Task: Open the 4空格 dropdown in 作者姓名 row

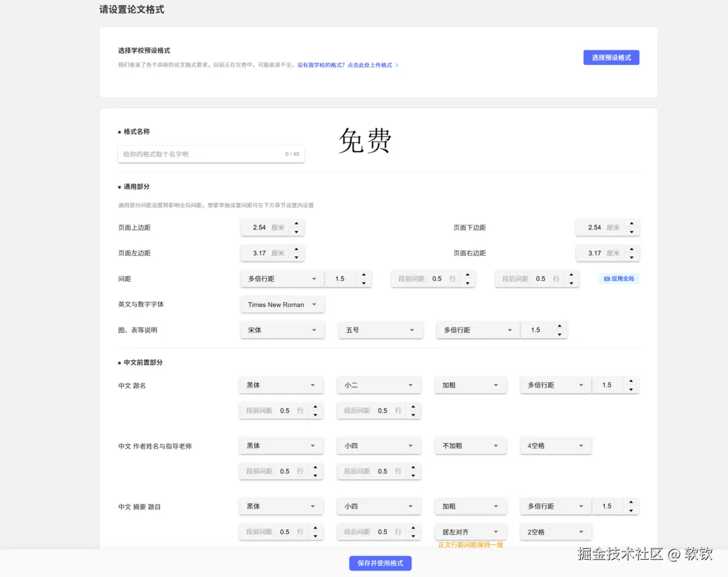Action: (x=555, y=445)
